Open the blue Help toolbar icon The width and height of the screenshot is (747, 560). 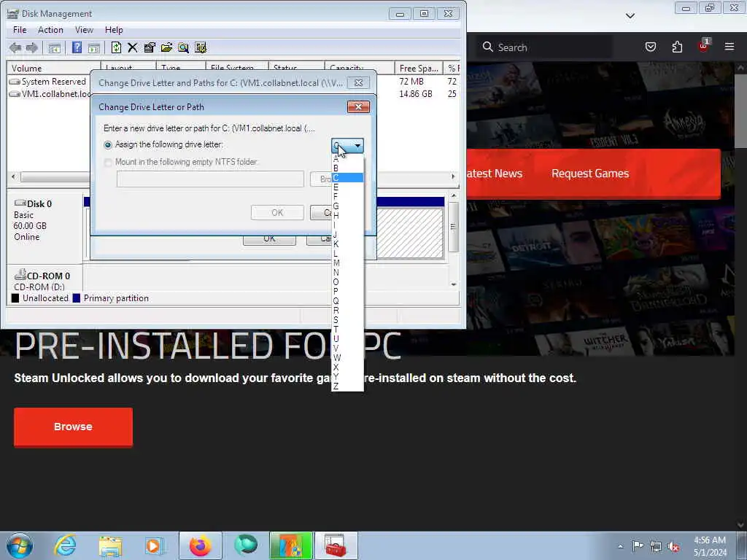pyautogui.click(x=77, y=47)
